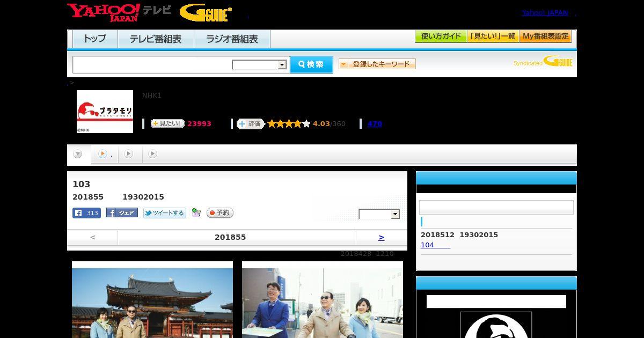Switch to ラジオ番組表 tab
Screen dimensions: 644x338
pyautogui.click(x=232, y=39)
